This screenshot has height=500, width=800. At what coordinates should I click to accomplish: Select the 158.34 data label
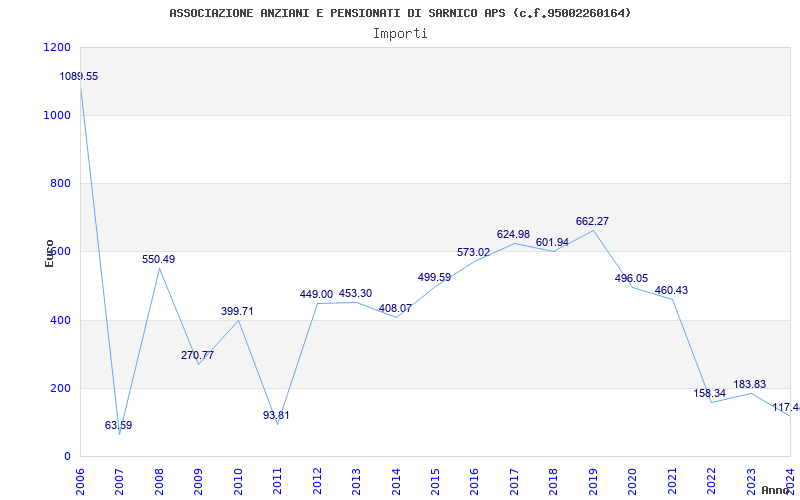[710, 393]
